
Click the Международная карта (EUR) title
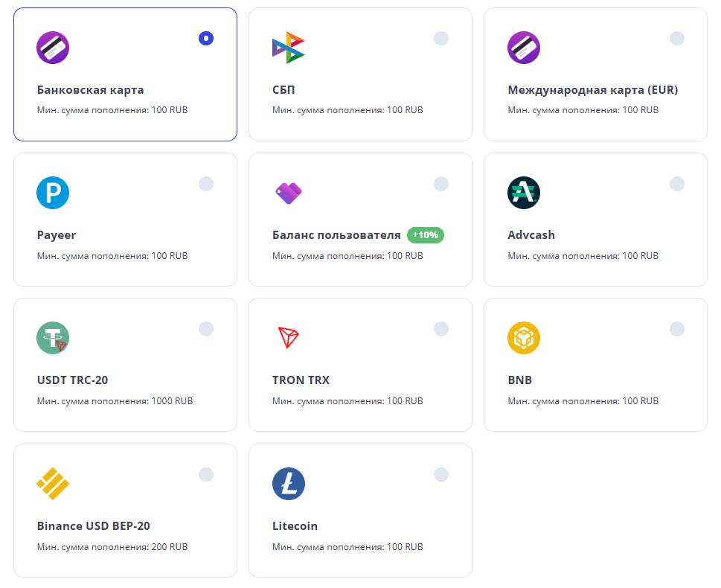point(593,90)
